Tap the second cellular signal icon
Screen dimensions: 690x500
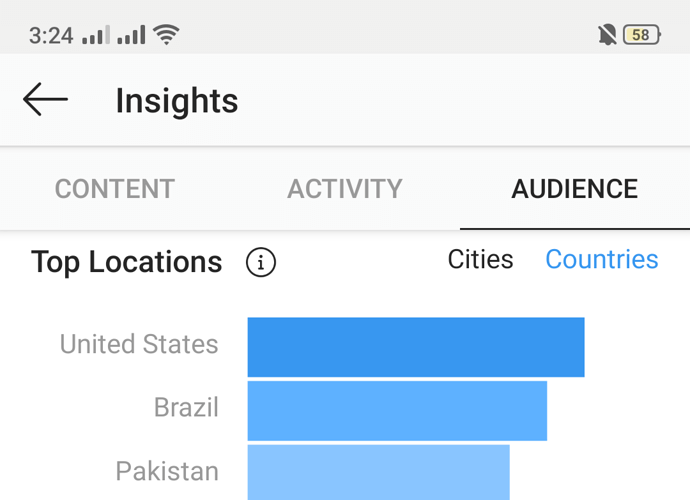131,35
